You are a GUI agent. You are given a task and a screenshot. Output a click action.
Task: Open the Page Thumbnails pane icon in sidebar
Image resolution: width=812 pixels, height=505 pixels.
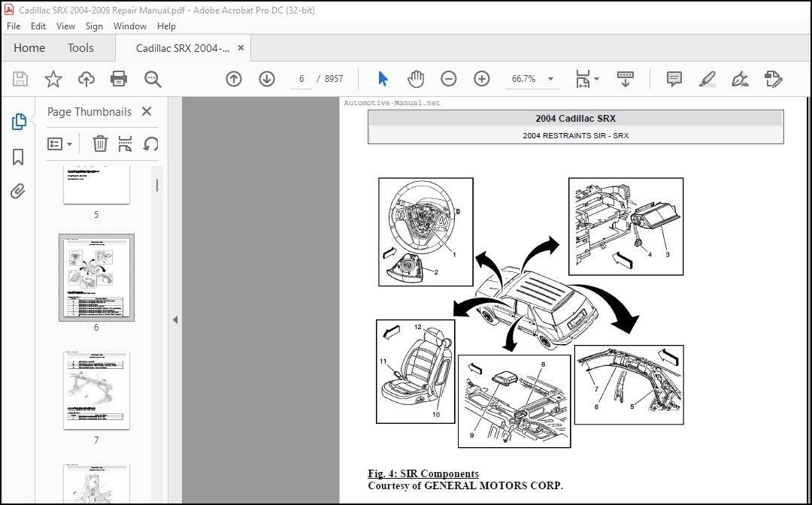click(19, 122)
